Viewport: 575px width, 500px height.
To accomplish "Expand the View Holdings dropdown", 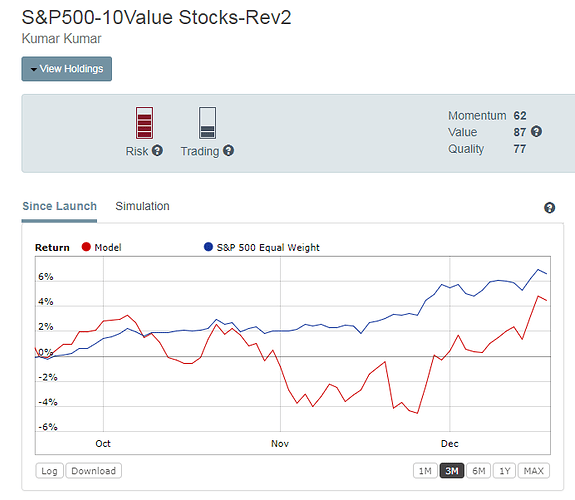I will click(67, 69).
